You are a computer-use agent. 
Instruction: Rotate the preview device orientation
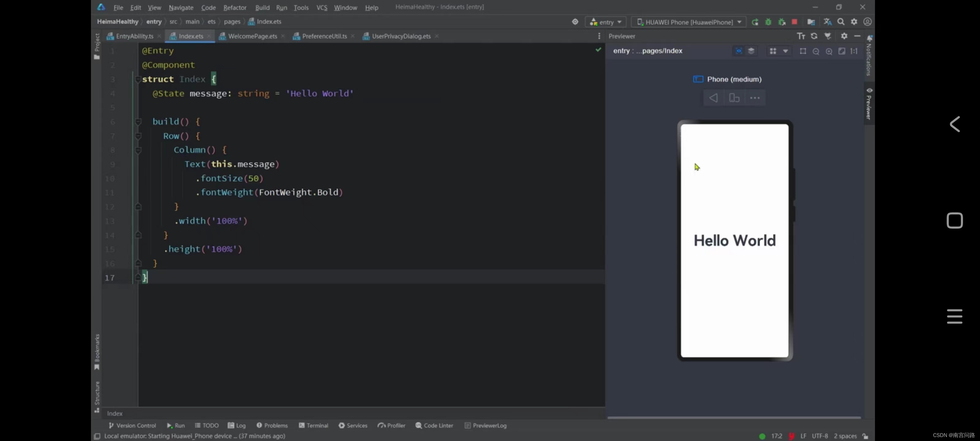pyautogui.click(x=734, y=98)
